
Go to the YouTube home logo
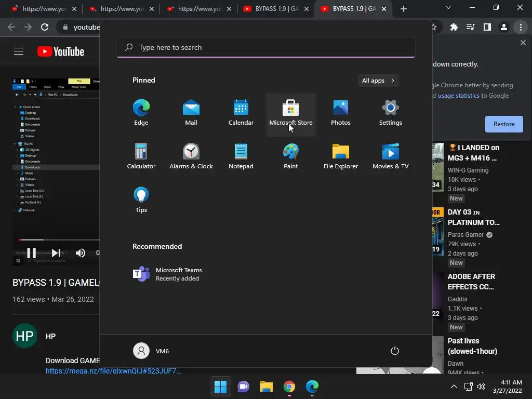click(x=61, y=51)
